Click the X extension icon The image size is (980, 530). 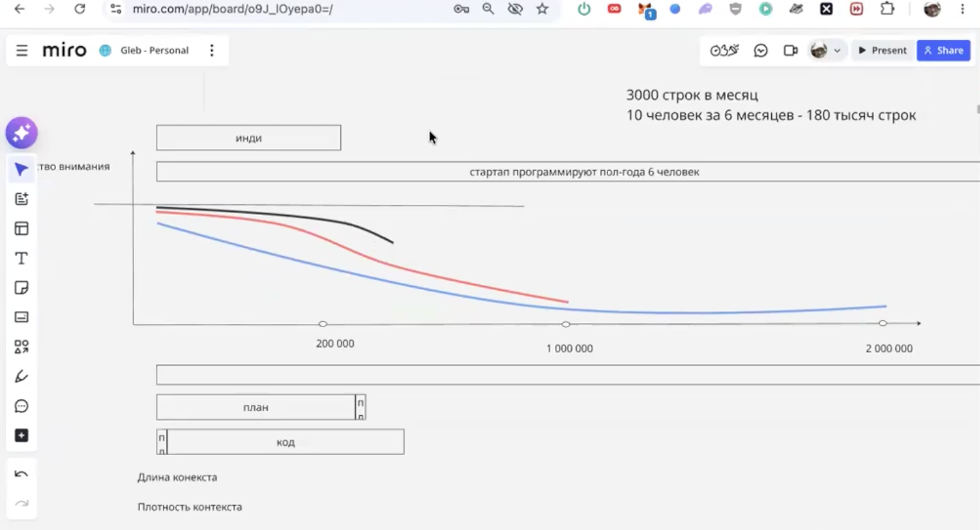827,9
